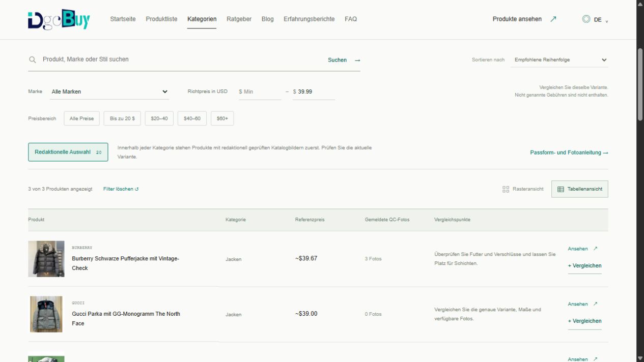Toggle the Redaktionelle Auswahl filter
This screenshot has height=362, width=644.
tap(68, 152)
